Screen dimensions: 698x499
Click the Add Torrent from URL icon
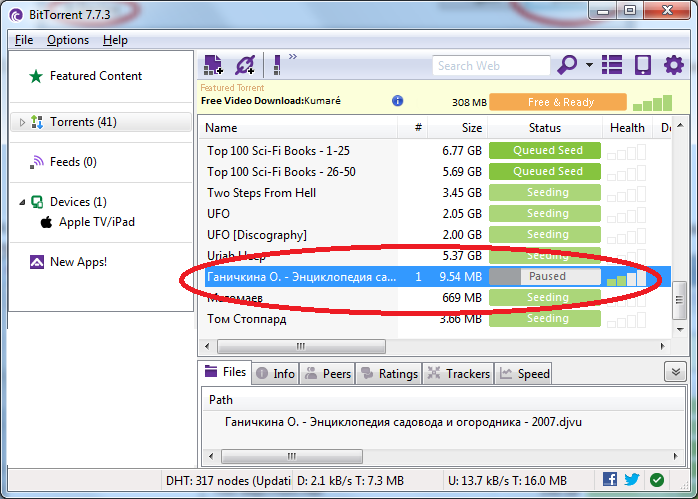[x=245, y=65]
